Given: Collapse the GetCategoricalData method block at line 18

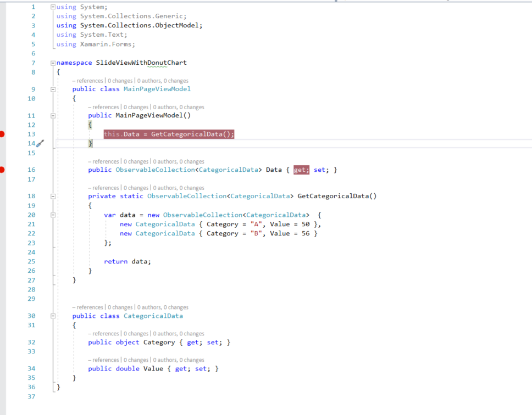Looking at the screenshot, I should pos(53,197).
